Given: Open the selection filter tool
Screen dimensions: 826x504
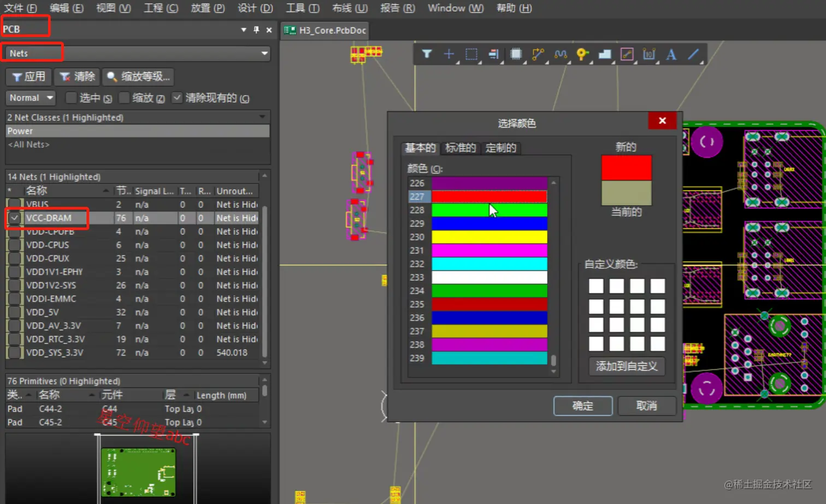Looking at the screenshot, I should tap(427, 54).
